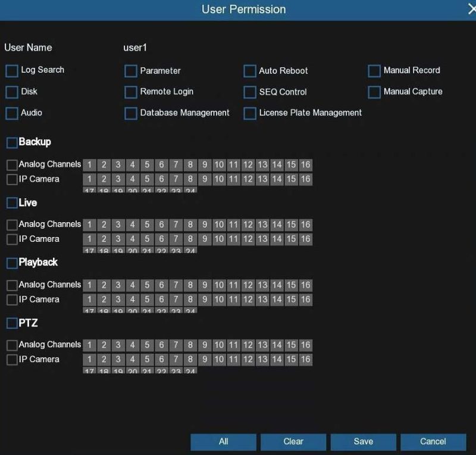Image resolution: width=476 pixels, height=455 pixels.
Task: Enable the Database Management permission
Action: tap(130, 113)
